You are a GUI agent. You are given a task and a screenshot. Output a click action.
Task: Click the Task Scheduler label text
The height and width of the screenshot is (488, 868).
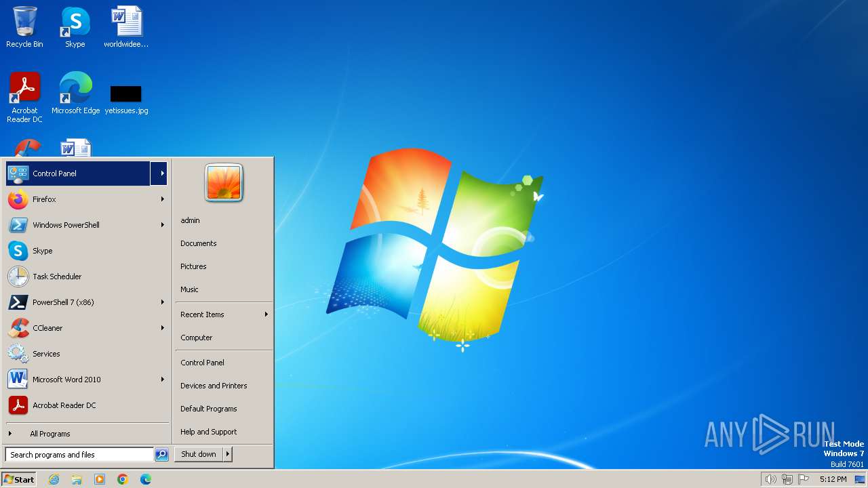(x=57, y=277)
